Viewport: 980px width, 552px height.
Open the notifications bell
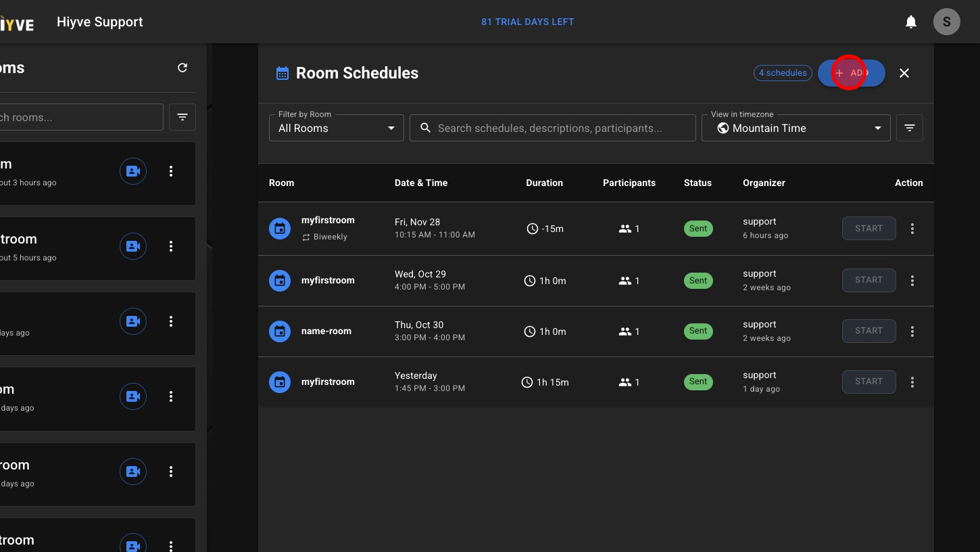(x=911, y=22)
